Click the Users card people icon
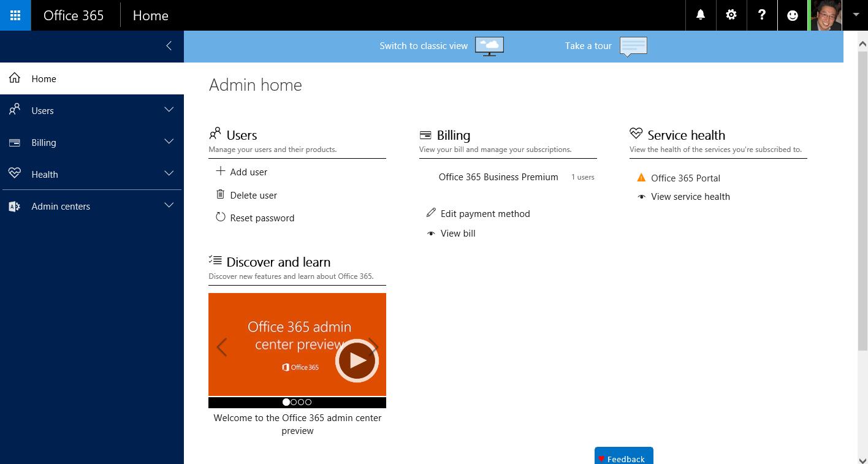This screenshot has height=464, width=868. pyautogui.click(x=215, y=134)
